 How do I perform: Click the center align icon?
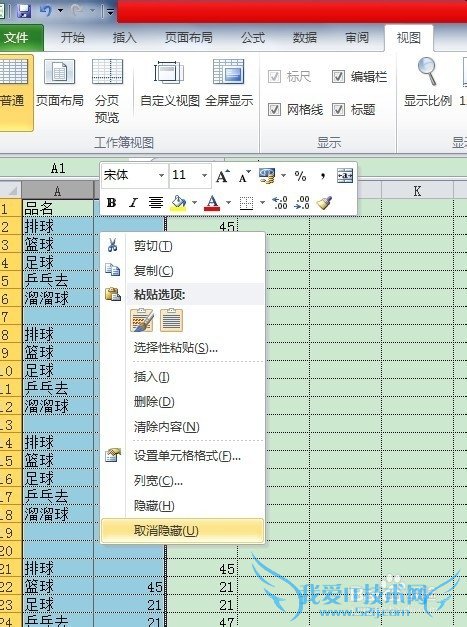point(156,203)
